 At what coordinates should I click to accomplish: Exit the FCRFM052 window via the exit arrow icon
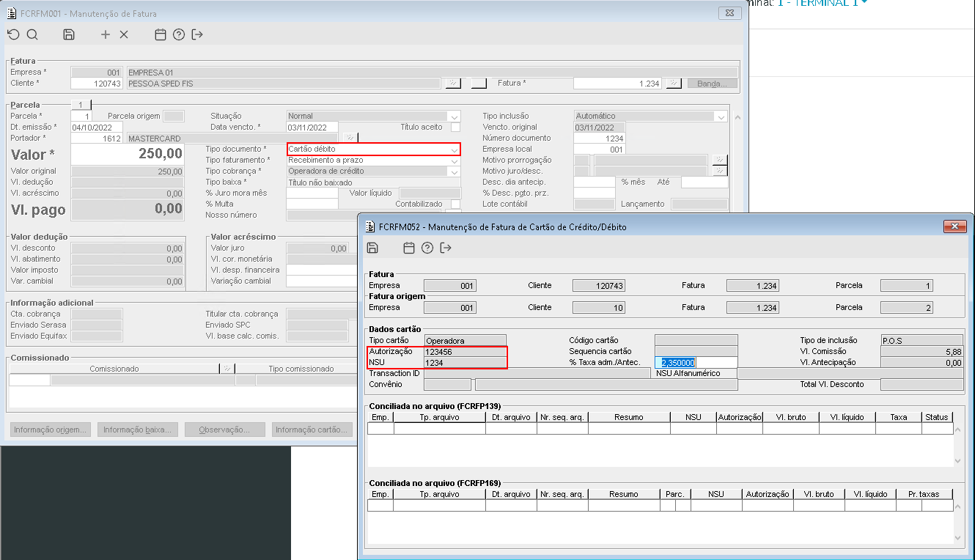click(446, 248)
